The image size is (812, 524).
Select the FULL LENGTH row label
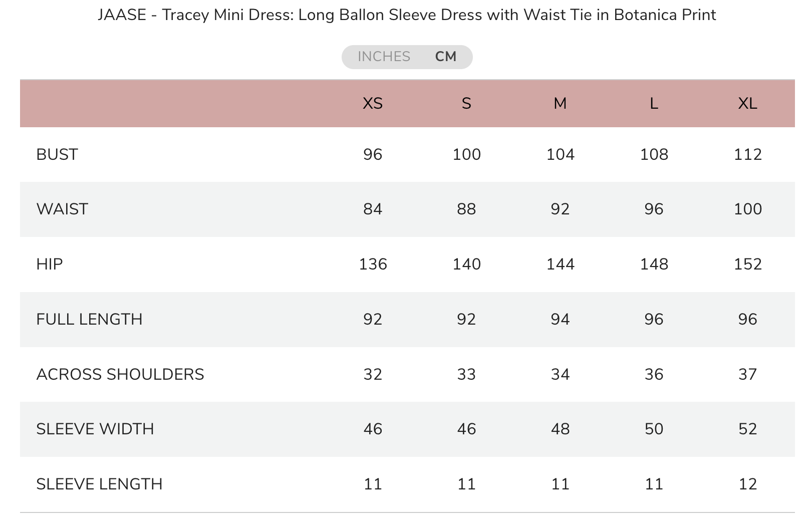[x=89, y=319]
